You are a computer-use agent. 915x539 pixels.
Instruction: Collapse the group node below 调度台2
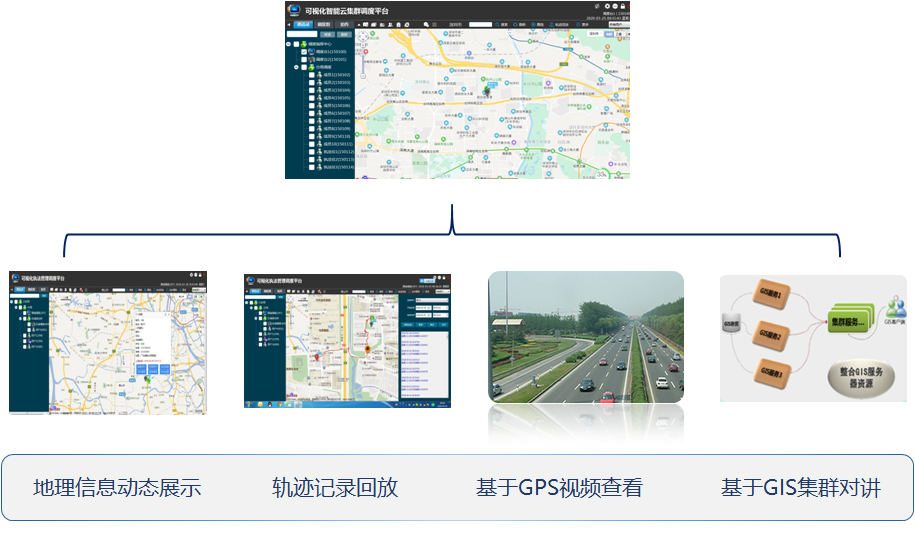[x=296, y=68]
